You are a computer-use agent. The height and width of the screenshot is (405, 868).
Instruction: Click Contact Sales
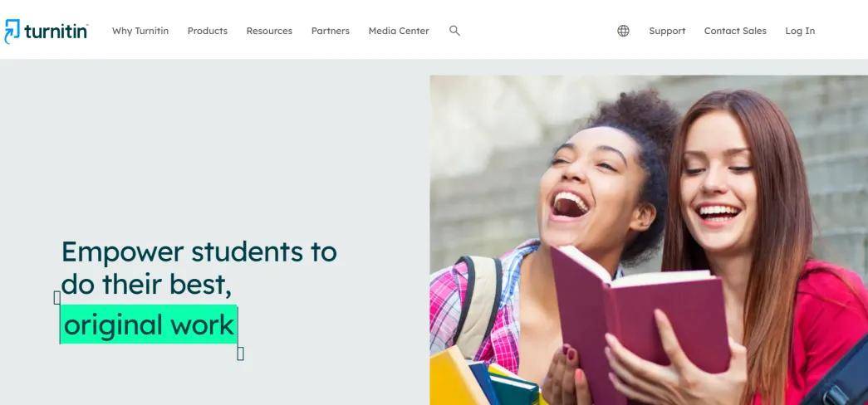tap(735, 31)
